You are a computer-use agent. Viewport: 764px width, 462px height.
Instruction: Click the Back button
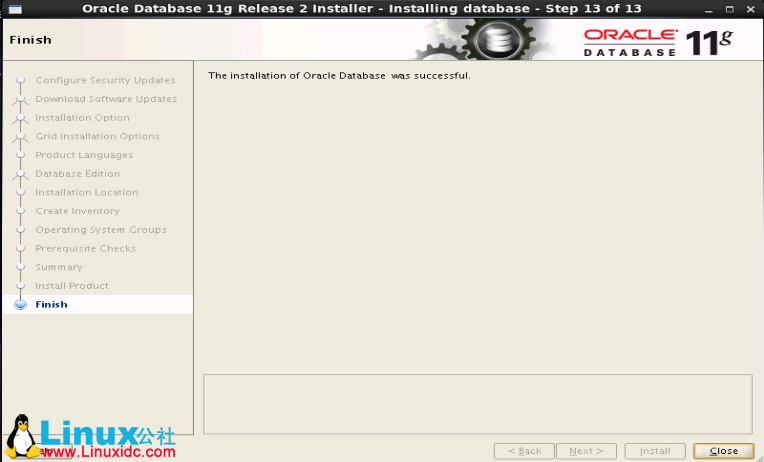pyautogui.click(x=524, y=451)
